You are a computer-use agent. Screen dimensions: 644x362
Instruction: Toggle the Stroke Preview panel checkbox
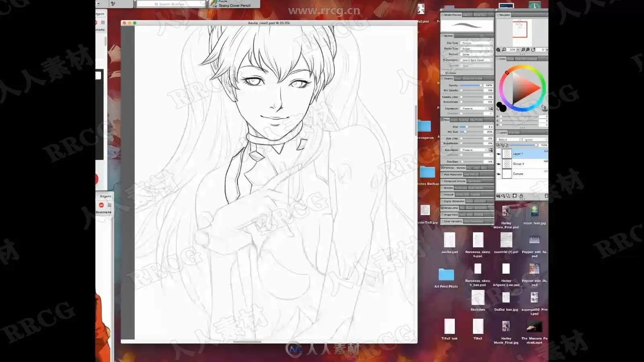click(x=442, y=15)
